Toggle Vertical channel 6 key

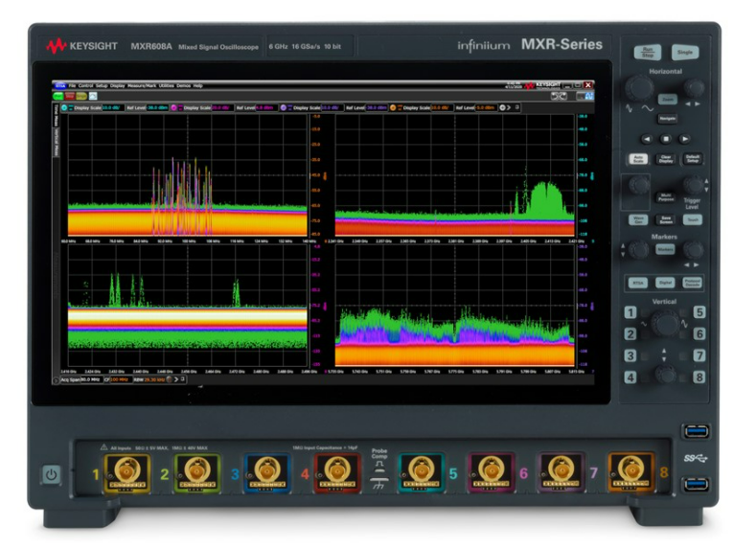pos(699,333)
